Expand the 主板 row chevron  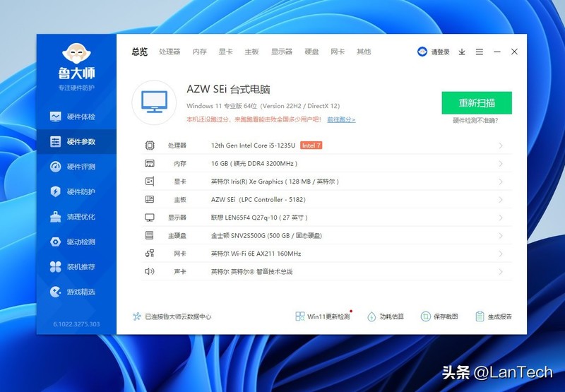click(501, 200)
